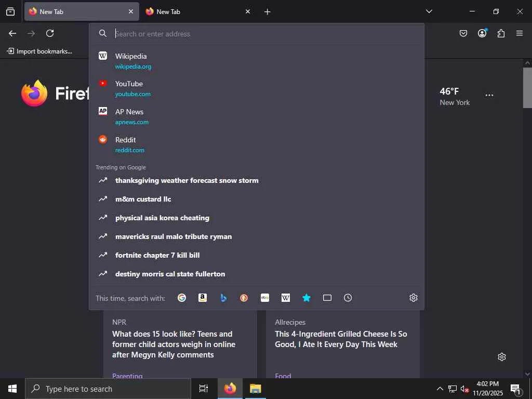This screenshot has width=532, height=399.
Task: Open the notification center icon
Action: 516,389
